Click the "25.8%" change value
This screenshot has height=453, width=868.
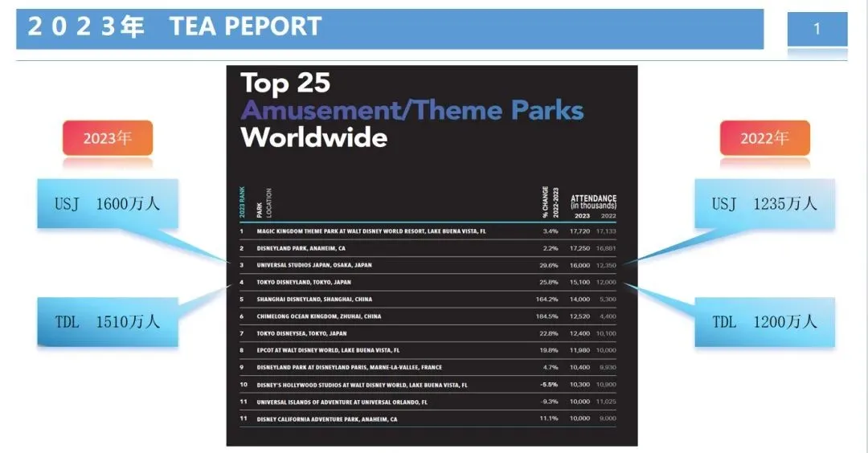coord(549,282)
